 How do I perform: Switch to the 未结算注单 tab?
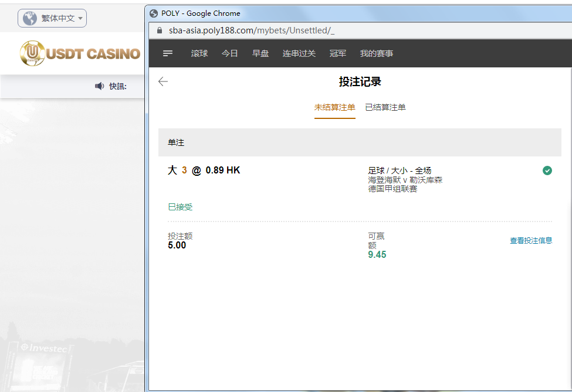[x=334, y=107]
